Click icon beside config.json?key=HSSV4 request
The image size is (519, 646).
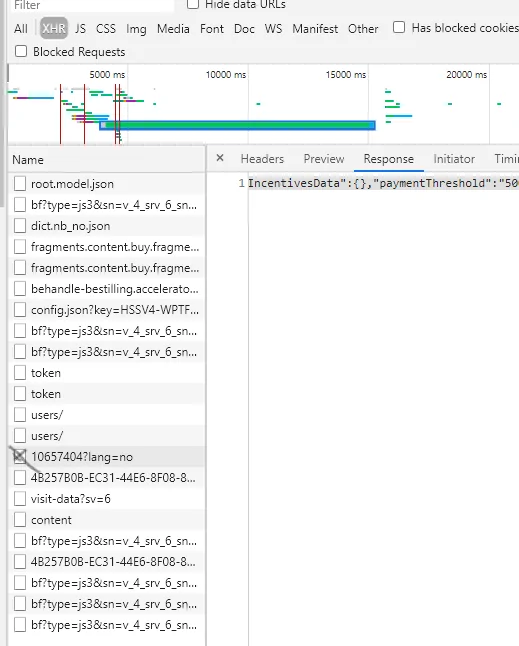point(20,309)
